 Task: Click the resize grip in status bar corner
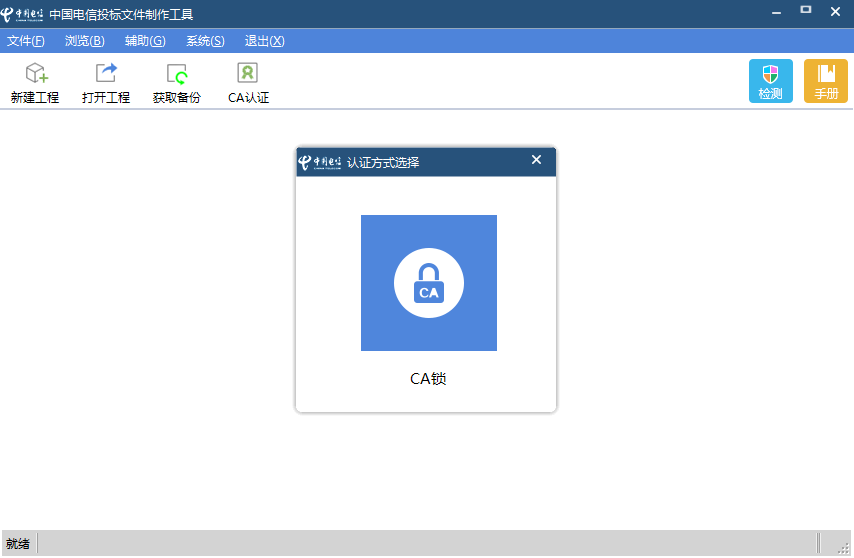click(844, 548)
